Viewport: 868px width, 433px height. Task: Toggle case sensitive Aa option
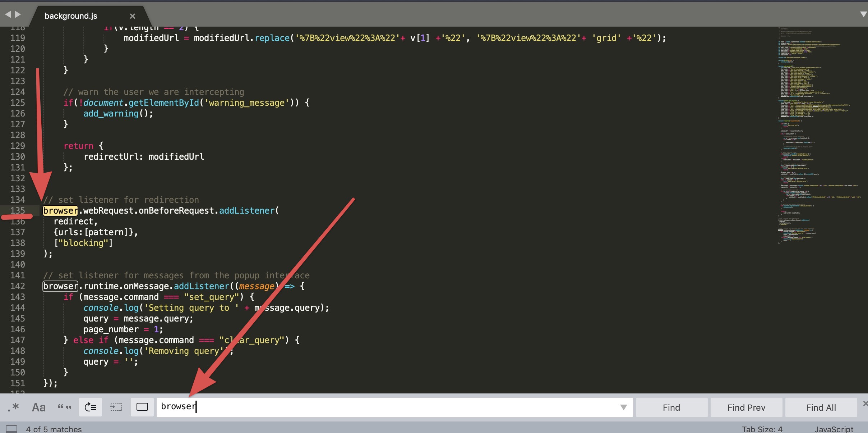pos(39,407)
